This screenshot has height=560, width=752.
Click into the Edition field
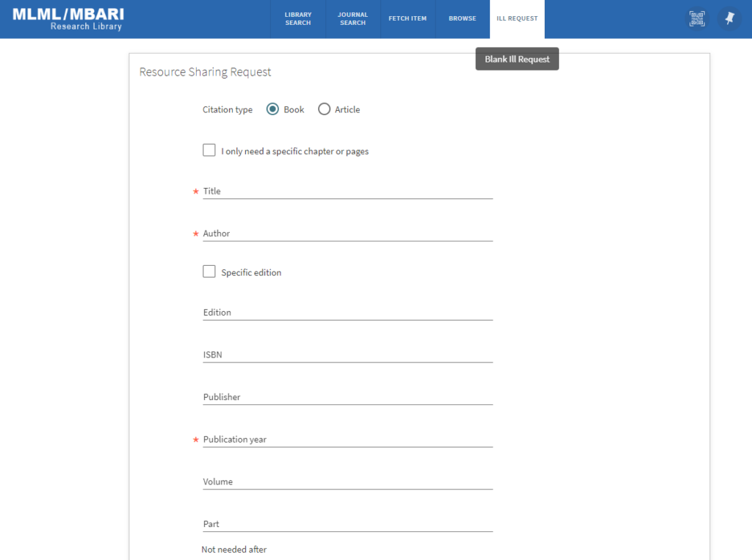[347, 312]
